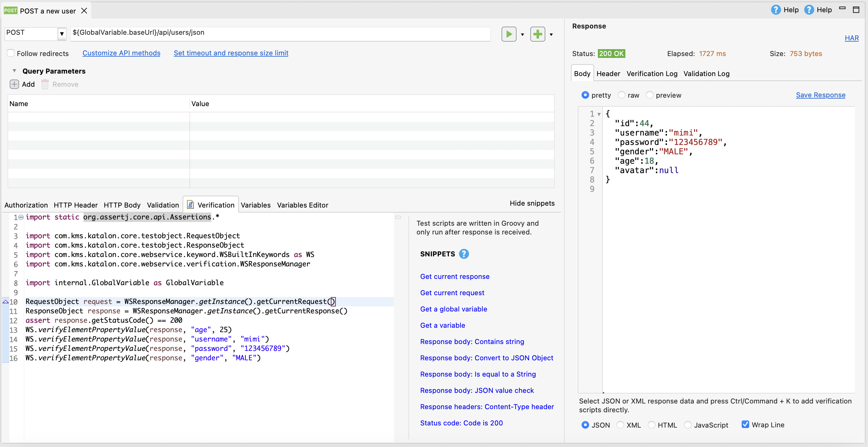The image size is (868, 447).
Task: Switch to the Variables tab
Action: click(255, 205)
